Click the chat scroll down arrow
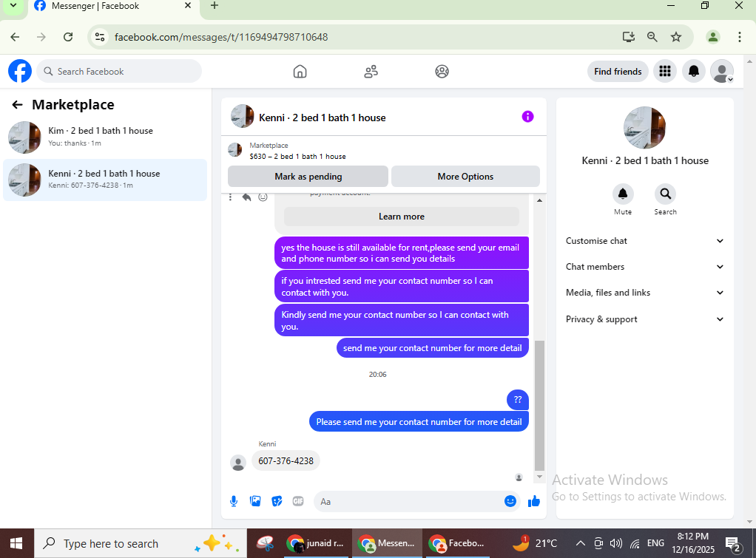The height and width of the screenshot is (558, 756). [x=539, y=477]
